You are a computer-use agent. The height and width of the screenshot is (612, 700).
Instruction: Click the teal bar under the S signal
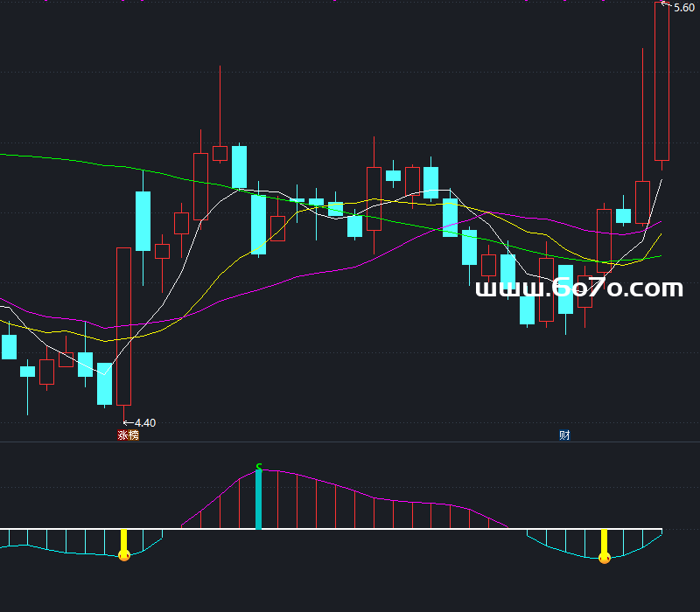click(258, 499)
